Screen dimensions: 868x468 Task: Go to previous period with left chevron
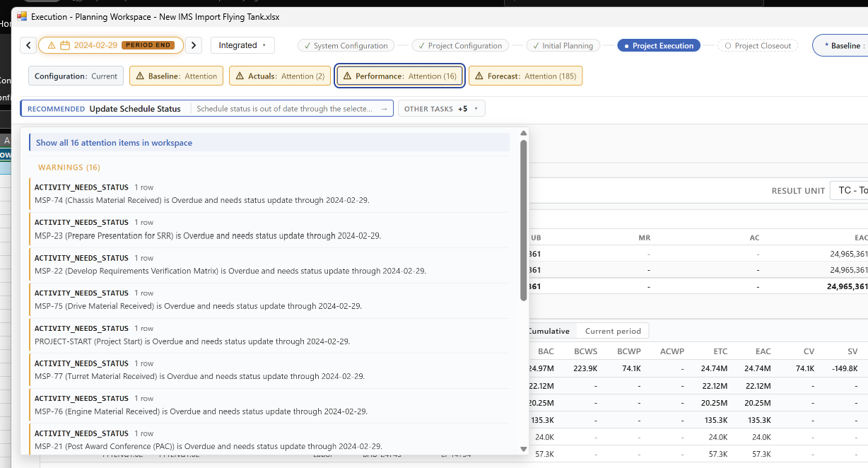(x=28, y=45)
